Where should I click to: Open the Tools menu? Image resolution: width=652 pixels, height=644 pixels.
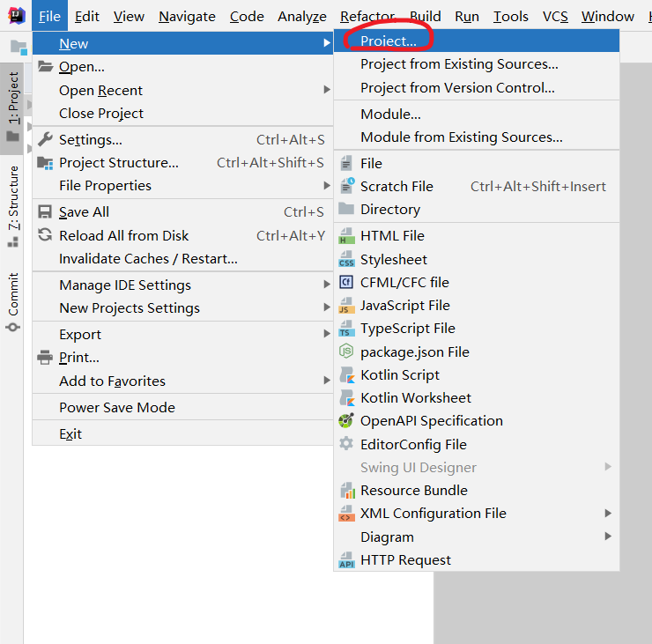click(511, 16)
